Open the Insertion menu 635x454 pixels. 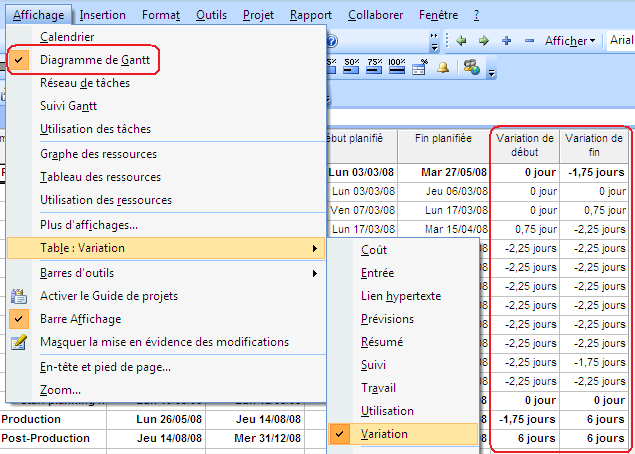click(103, 15)
